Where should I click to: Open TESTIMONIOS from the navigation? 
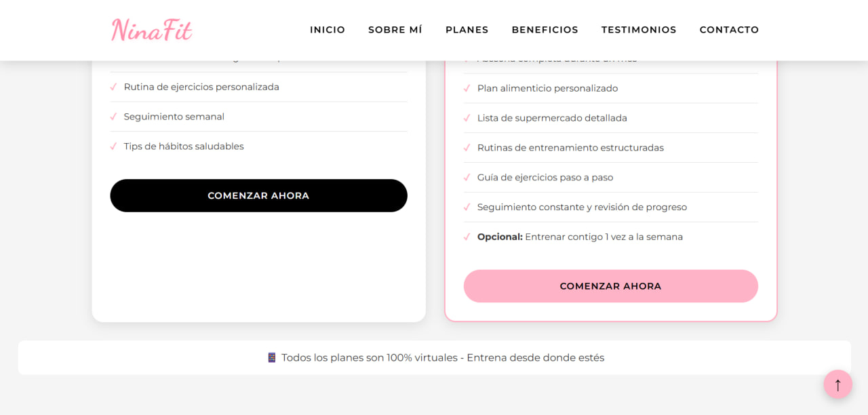tap(639, 29)
